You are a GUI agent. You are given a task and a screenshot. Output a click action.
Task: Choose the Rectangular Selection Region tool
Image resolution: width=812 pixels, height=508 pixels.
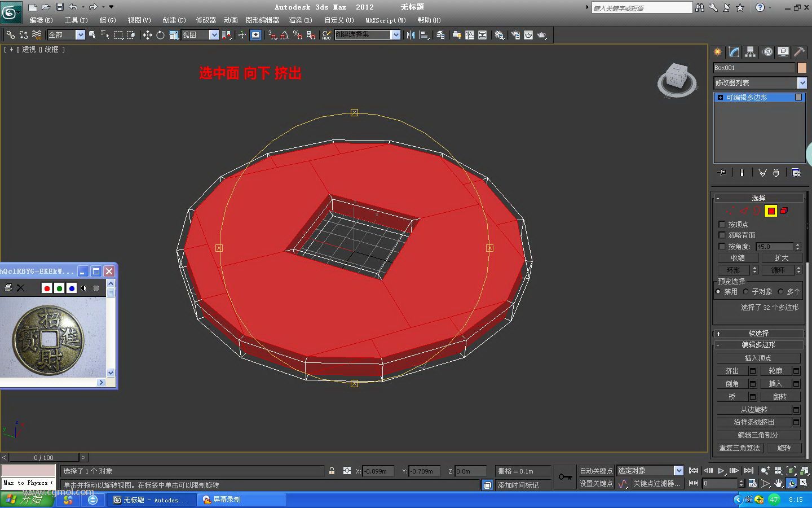coord(118,35)
